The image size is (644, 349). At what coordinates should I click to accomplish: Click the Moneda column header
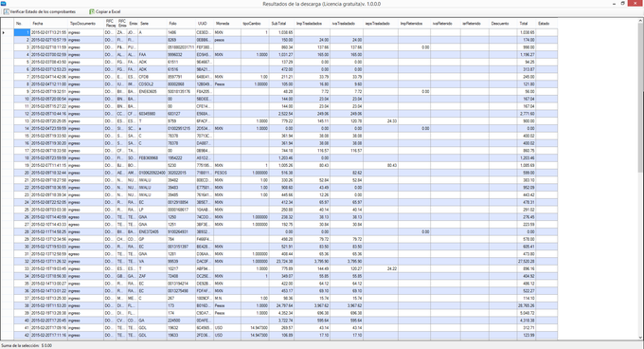227,24
